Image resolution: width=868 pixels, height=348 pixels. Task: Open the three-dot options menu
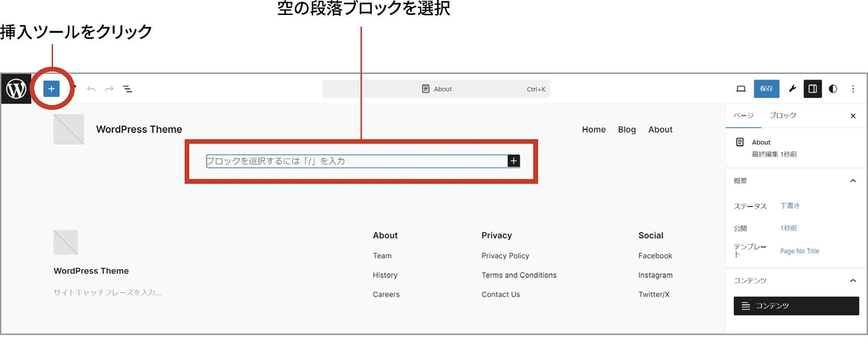point(853,89)
